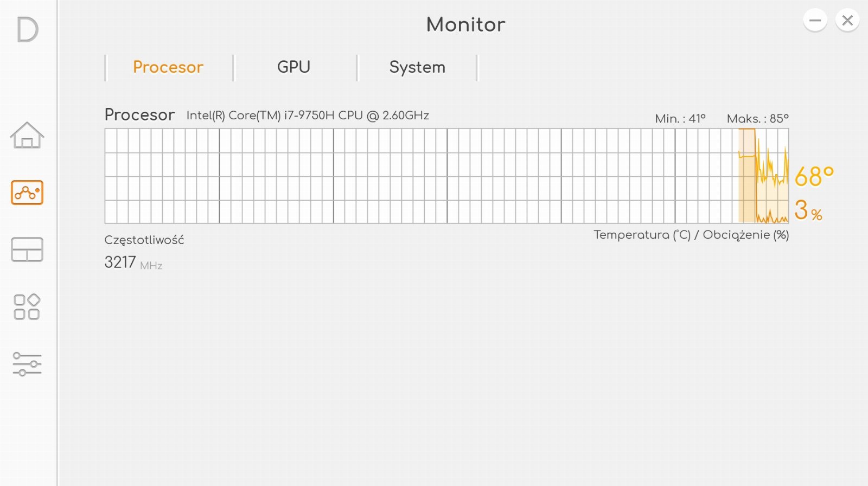Image resolution: width=868 pixels, height=486 pixels.
Task: Click the 68° current temperature reading
Action: [x=813, y=177]
